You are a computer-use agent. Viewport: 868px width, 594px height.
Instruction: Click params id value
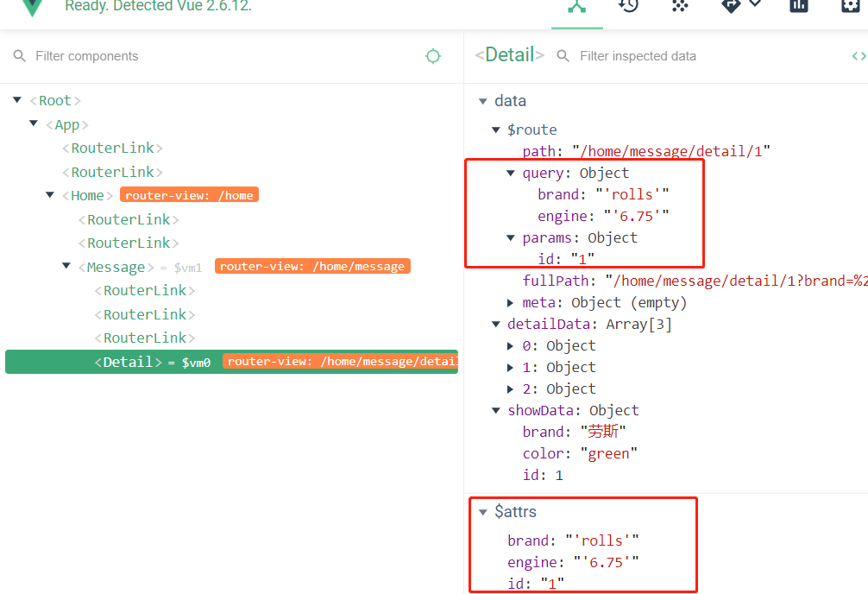(582, 259)
